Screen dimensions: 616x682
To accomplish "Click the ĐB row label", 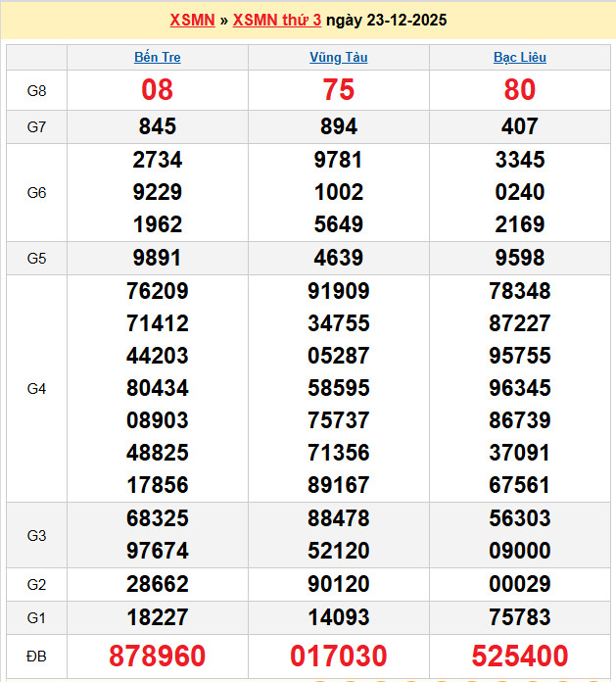I will pos(36,656).
